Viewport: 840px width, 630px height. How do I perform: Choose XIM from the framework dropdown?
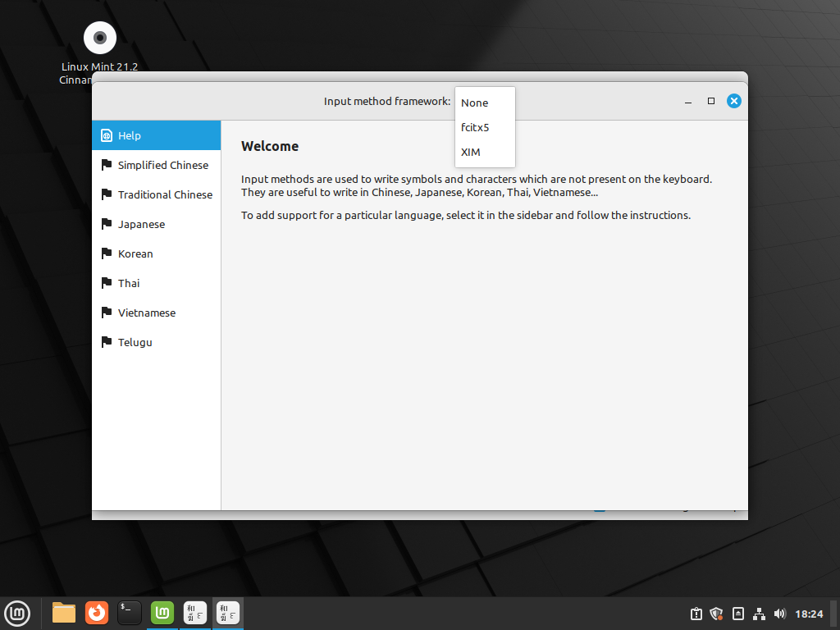470,152
